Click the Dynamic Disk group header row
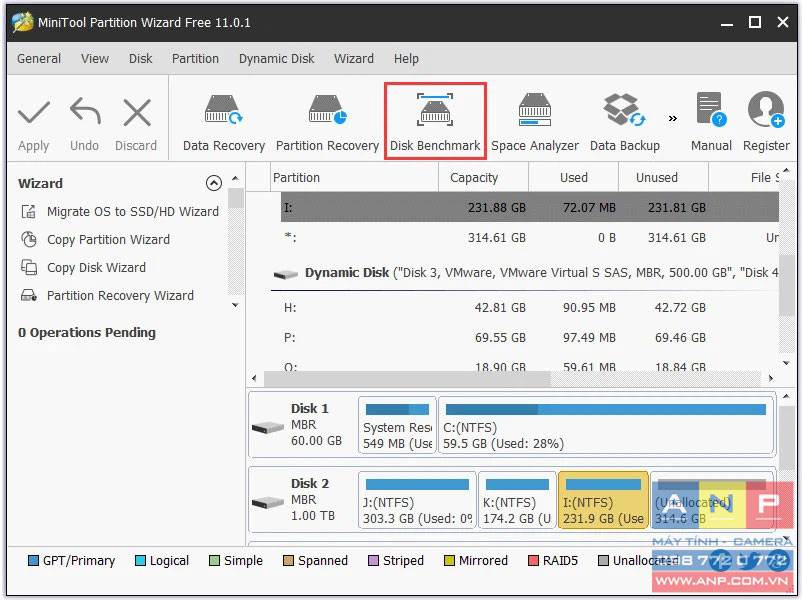This screenshot has height=601, width=802. (524, 273)
